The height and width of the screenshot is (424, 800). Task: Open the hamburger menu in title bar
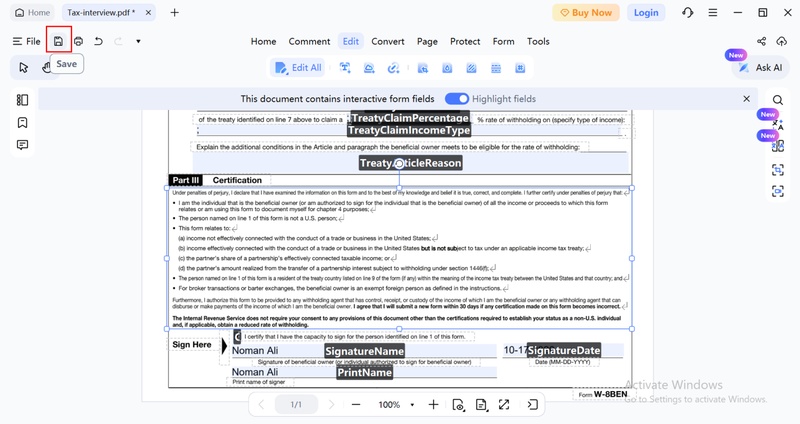[713, 13]
